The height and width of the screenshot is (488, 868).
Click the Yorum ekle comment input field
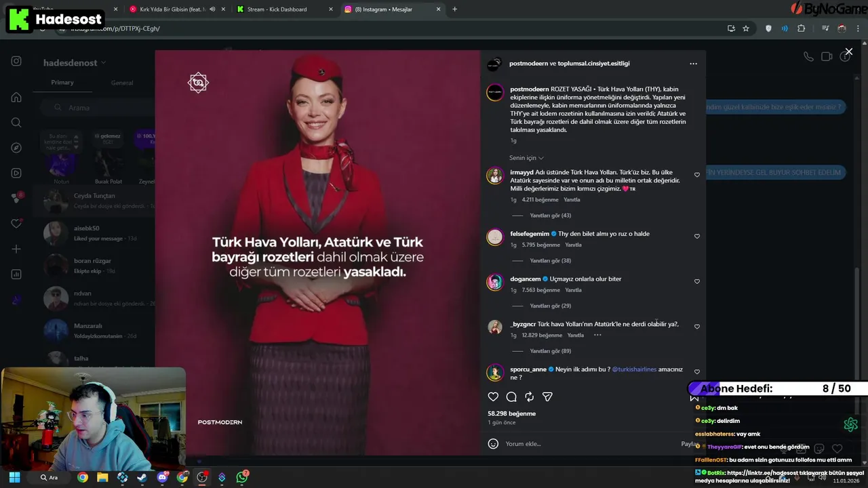click(x=590, y=444)
